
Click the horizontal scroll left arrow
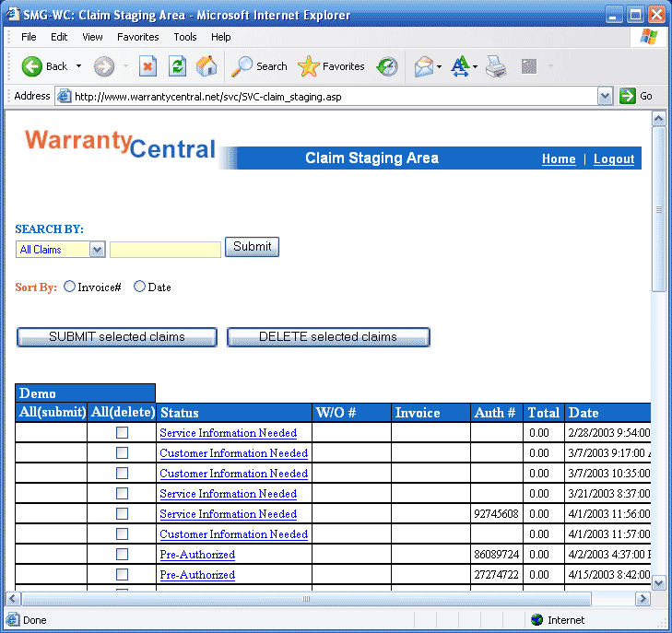[12, 598]
